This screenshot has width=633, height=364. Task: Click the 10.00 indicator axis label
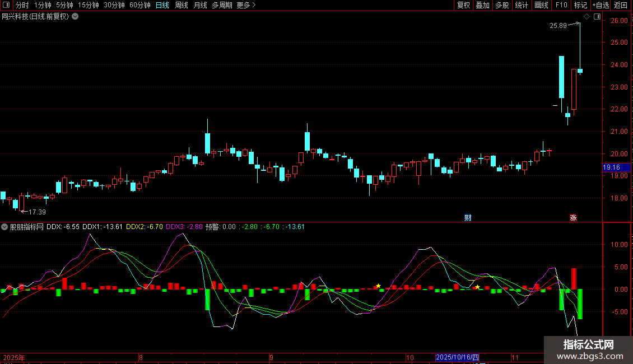click(x=619, y=245)
